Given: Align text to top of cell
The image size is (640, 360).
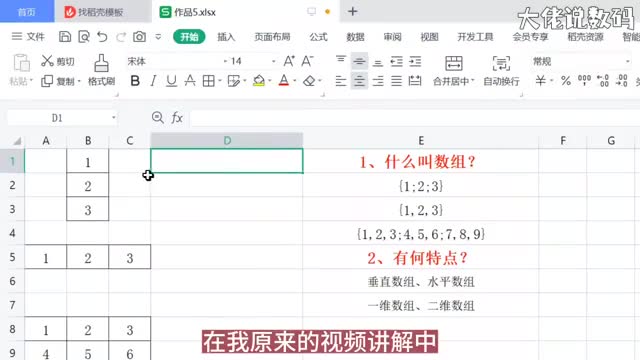Looking at the screenshot, I should (341, 61).
